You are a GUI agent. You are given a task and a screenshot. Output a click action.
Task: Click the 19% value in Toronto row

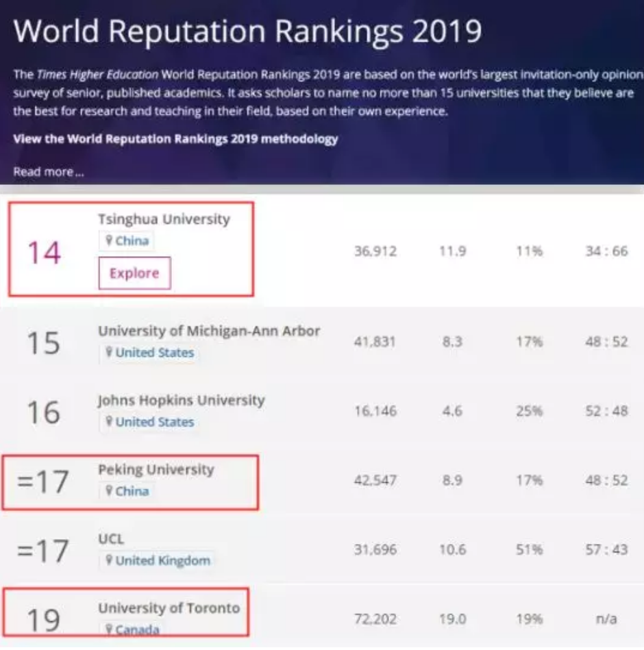(529, 619)
